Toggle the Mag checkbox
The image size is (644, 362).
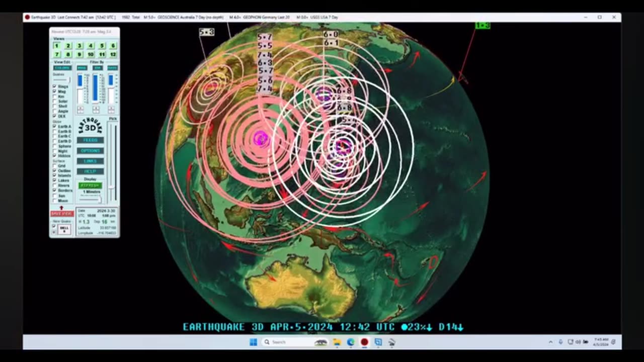tap(55, 92)
